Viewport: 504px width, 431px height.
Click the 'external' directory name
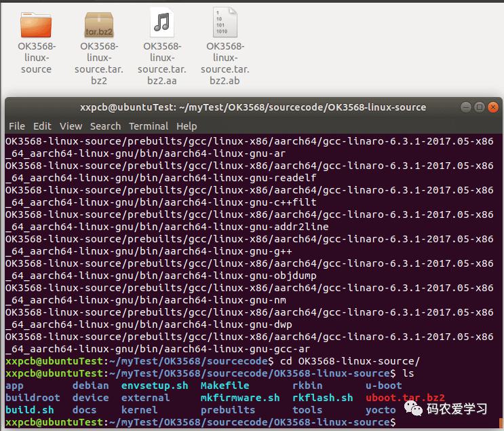click(145, 398)
